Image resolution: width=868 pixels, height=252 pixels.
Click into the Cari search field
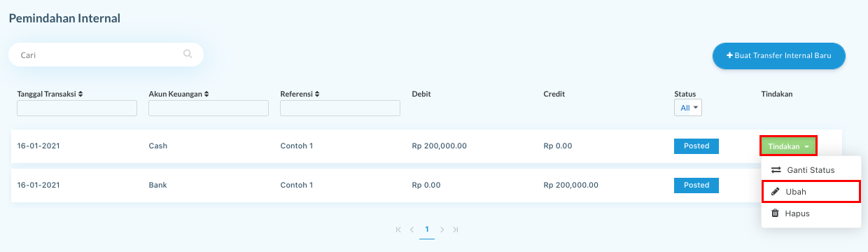[106, 54]
